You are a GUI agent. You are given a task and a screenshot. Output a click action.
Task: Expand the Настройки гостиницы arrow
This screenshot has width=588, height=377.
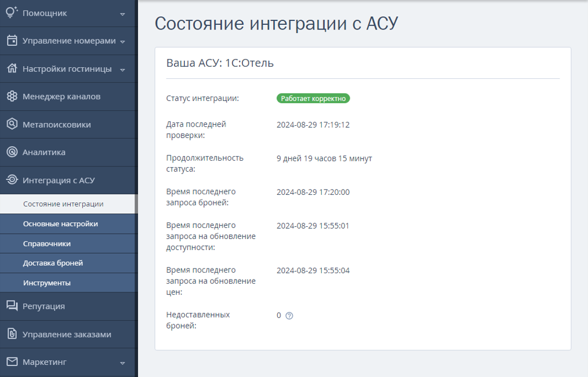122,70
